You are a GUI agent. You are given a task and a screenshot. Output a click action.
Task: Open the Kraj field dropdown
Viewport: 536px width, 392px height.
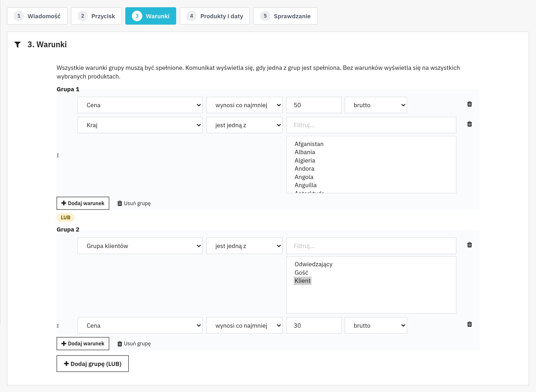pyautogui.click(x=140, y=125)
